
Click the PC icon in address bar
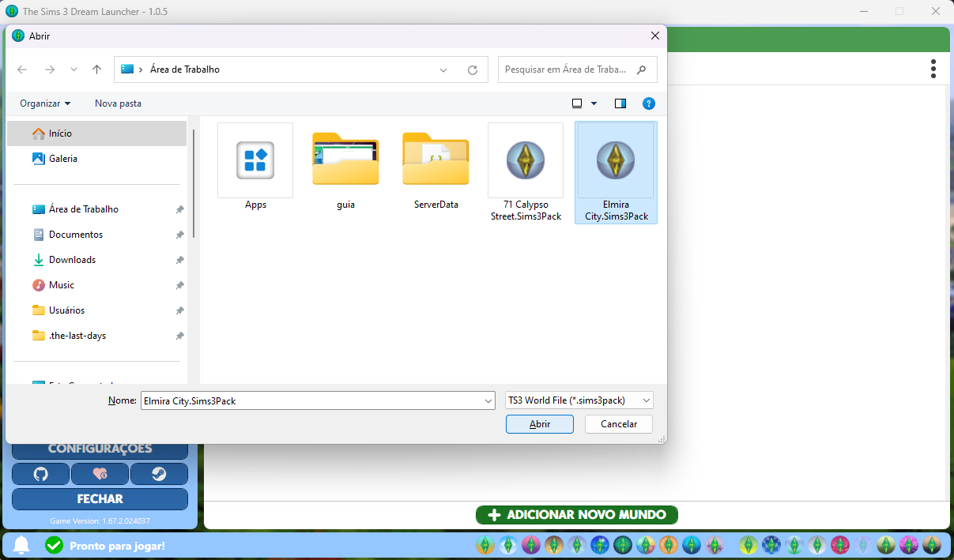coord(127,70)
